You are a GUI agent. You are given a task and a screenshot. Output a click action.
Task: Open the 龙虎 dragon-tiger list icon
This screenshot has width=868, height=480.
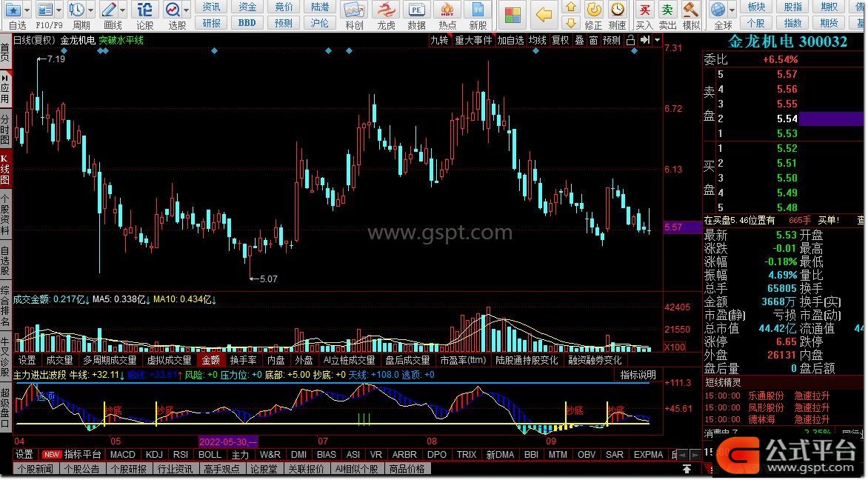386,10
